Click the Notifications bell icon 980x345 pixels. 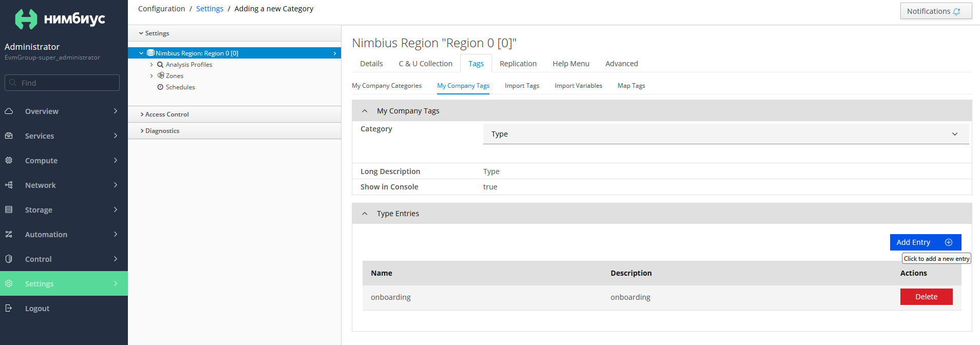click(956, 11)
